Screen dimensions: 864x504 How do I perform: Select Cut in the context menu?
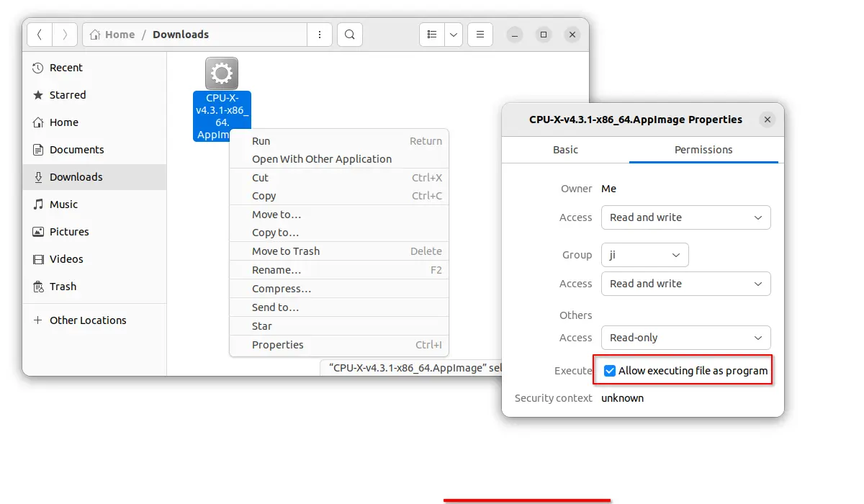339,178
